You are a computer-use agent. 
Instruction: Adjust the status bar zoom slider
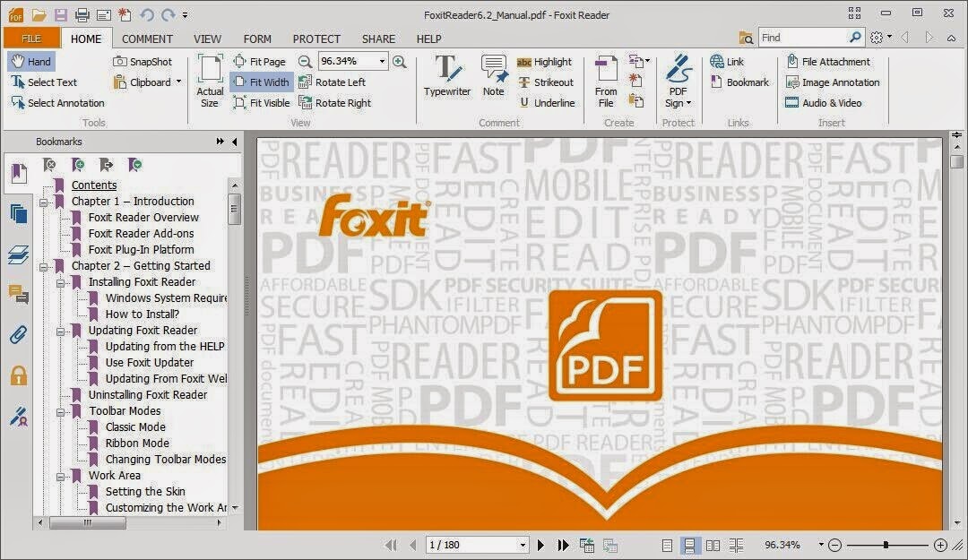886,545
